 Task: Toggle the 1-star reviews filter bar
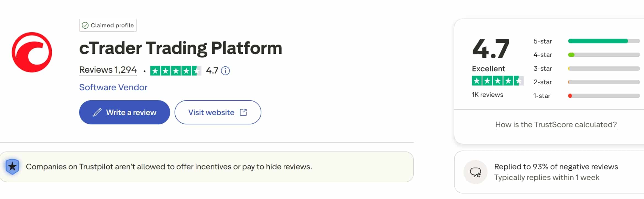click(x=603, y=96)
